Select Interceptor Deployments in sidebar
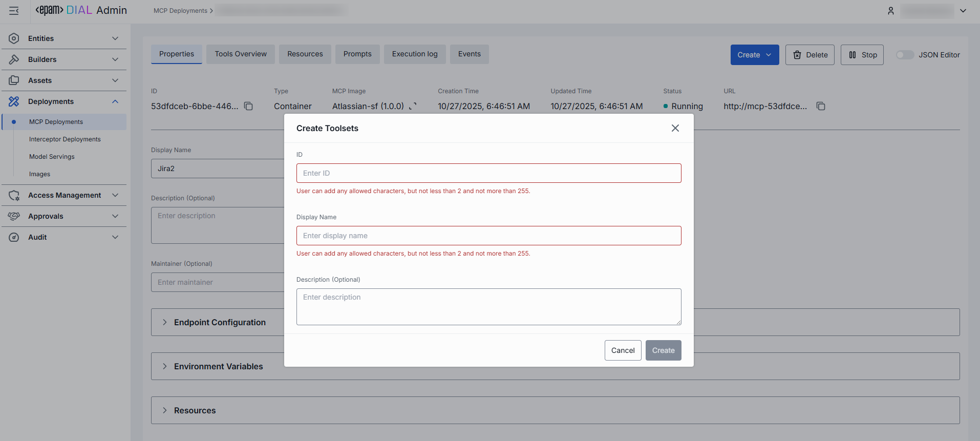 click(65, 139)
